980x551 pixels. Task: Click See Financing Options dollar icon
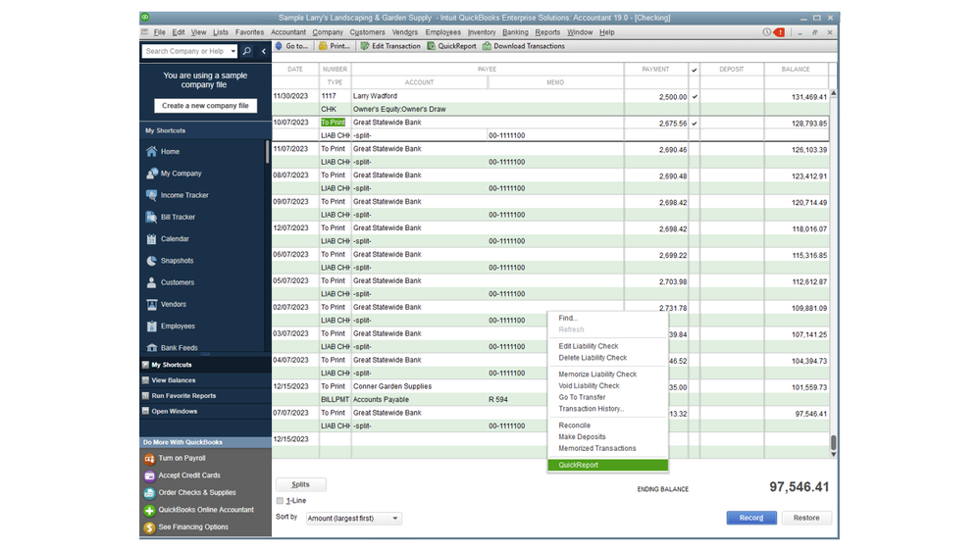(149, 527)
